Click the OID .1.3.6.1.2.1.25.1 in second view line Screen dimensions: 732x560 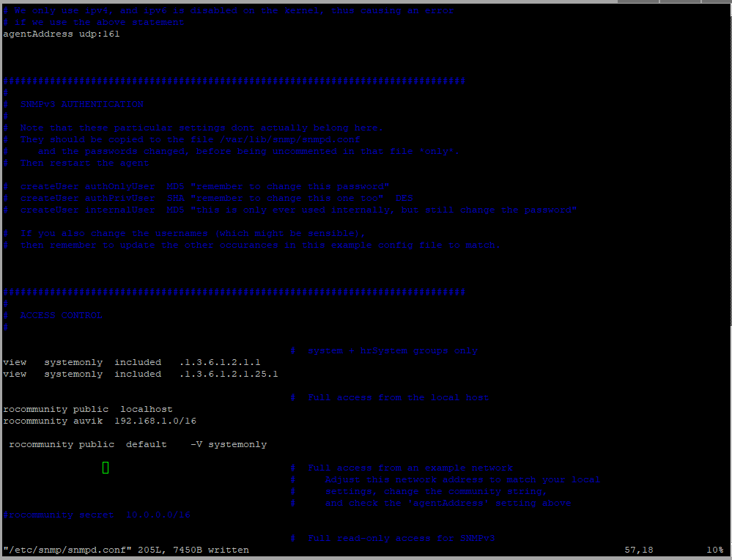(229, 374)
